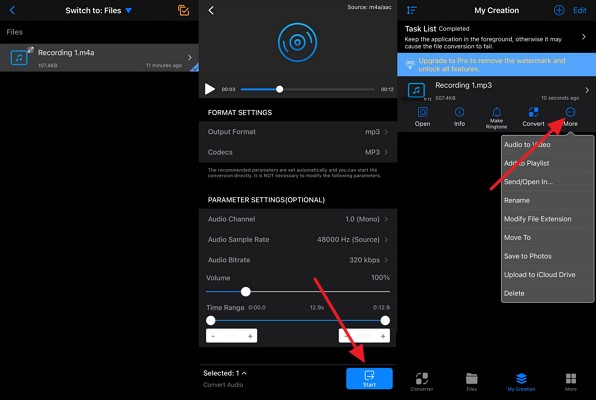596x400 pixels.
Task: Go back from the Files screen
Action: (12, 10)
